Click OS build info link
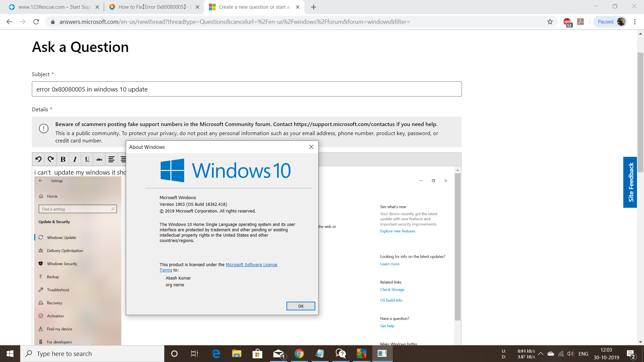644x362 pixels. (x=391, y=300)
